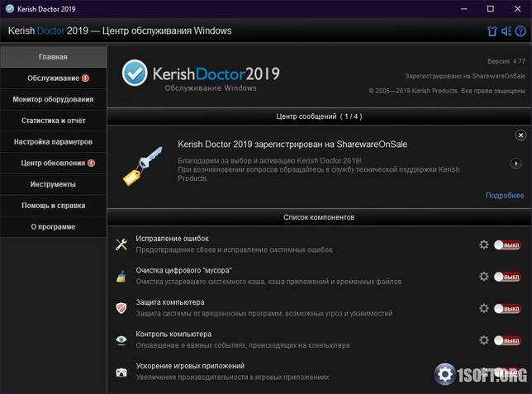This screenshot has height=394, width=532.
Task: Mute sounds with the speaker icon
Action: pos(506,31)
